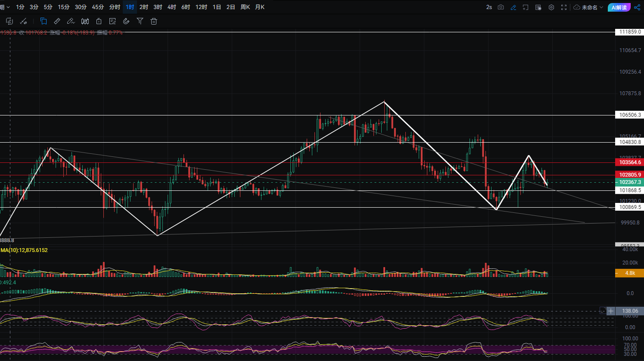Viewport: 644px width, 361px height.
Task: Toggle the paperclip magnet snap icon
Action: point(126,21)
